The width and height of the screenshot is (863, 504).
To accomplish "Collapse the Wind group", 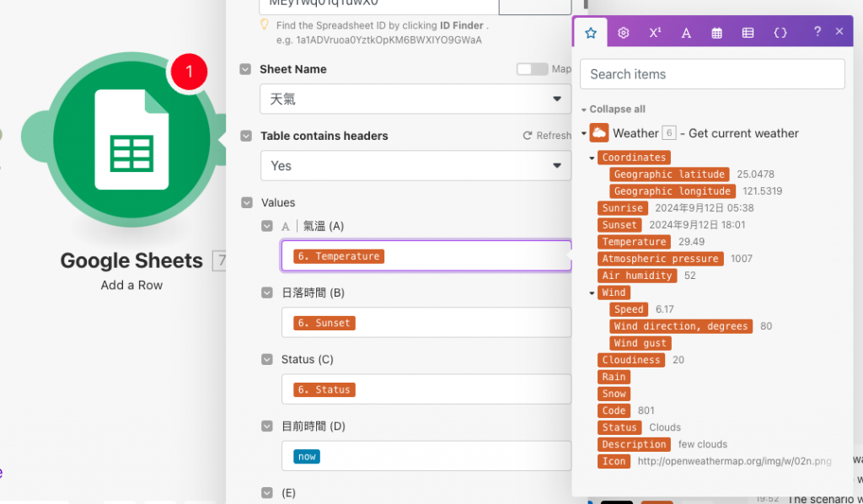I will pos(592,292).
